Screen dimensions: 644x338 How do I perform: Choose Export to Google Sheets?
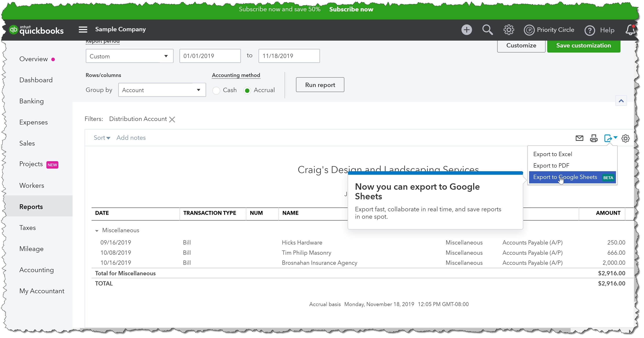click(x=572, y=177)
